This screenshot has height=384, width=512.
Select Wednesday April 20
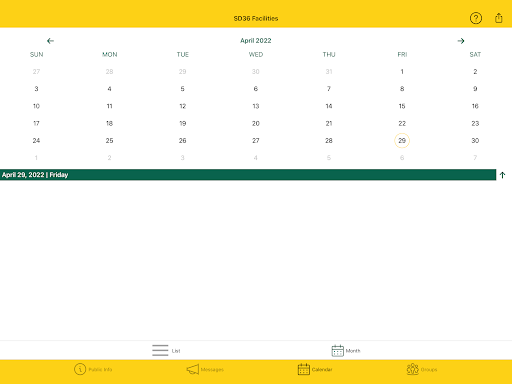[256, 123]
